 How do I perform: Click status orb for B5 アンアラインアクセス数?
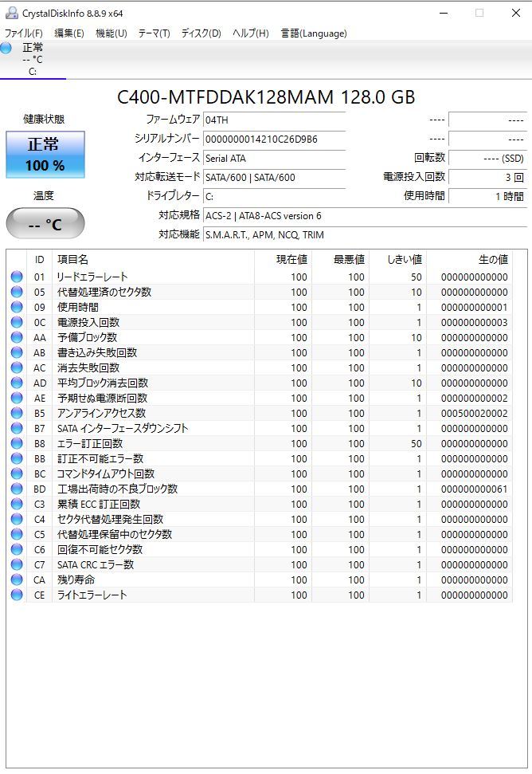(x=17, y=413)
